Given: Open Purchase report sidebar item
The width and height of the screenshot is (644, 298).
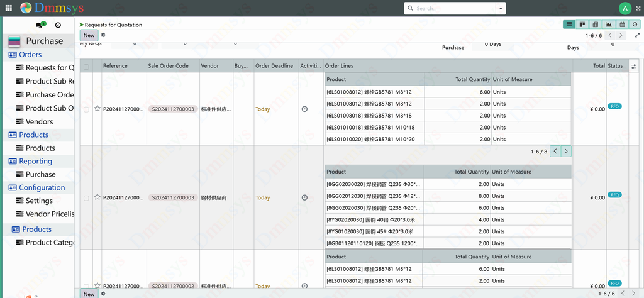Looking at the screenshot, I should click(36, 174).
